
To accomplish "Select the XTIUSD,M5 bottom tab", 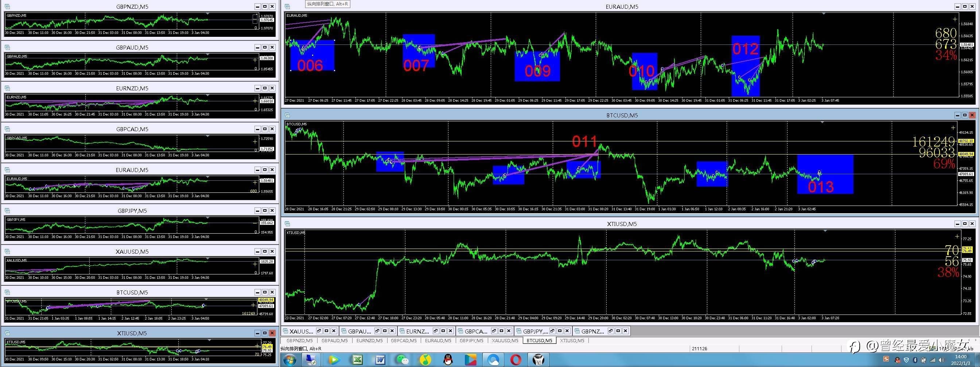I will coord(572,340).
